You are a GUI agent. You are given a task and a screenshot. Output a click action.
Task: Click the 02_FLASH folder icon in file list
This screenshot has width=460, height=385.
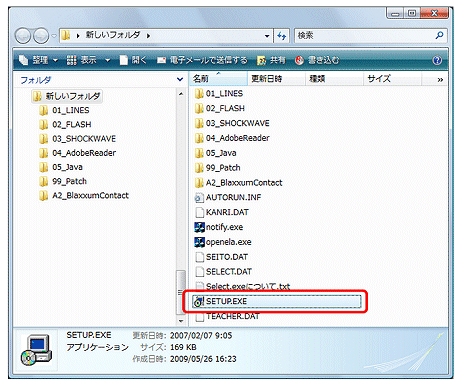pyautogui.click(x=199, y=108)
